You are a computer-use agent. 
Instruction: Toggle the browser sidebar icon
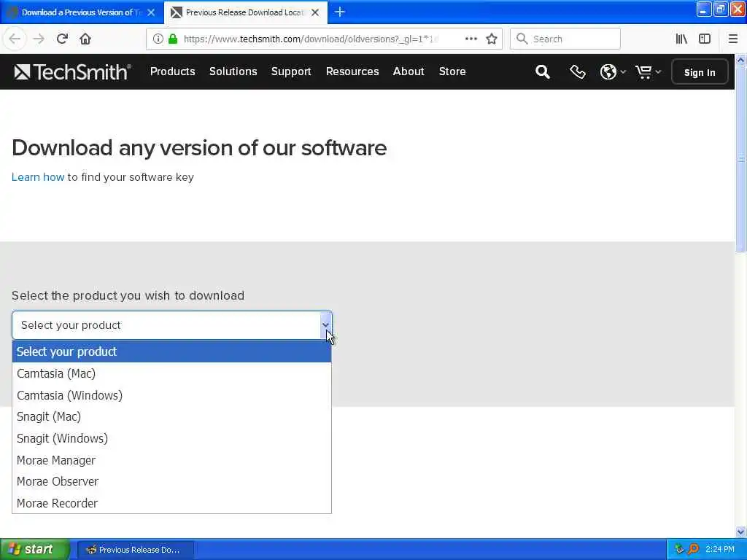point(705,39)
